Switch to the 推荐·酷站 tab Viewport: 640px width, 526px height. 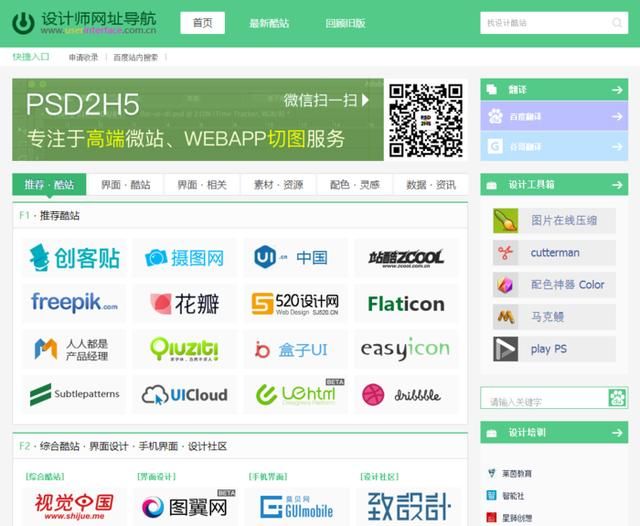49,184
